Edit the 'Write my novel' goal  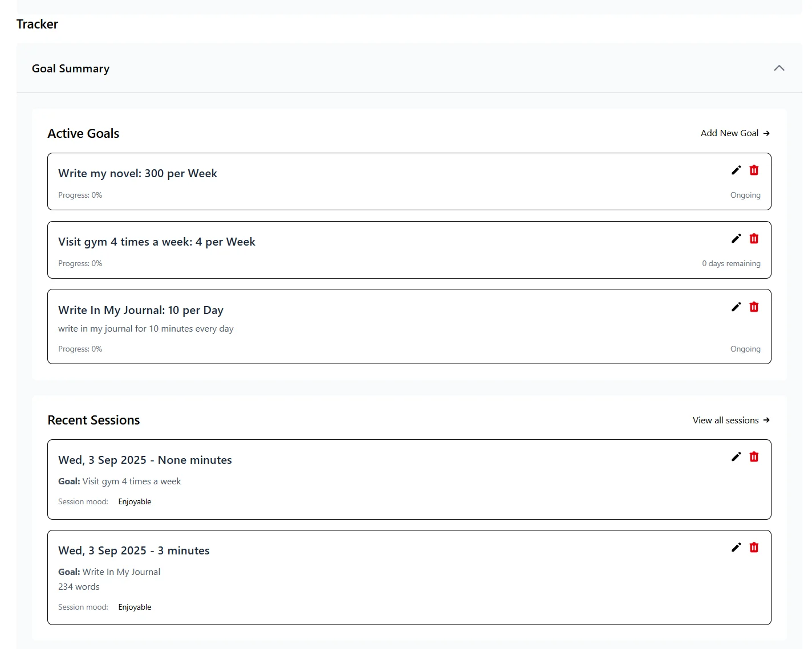(x=736, y=170)
